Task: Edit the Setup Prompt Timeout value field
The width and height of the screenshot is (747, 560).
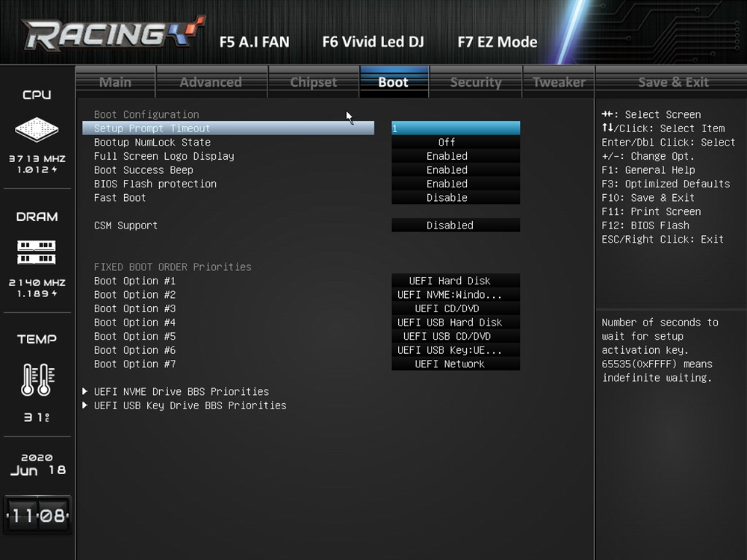Action: point(456,128)
